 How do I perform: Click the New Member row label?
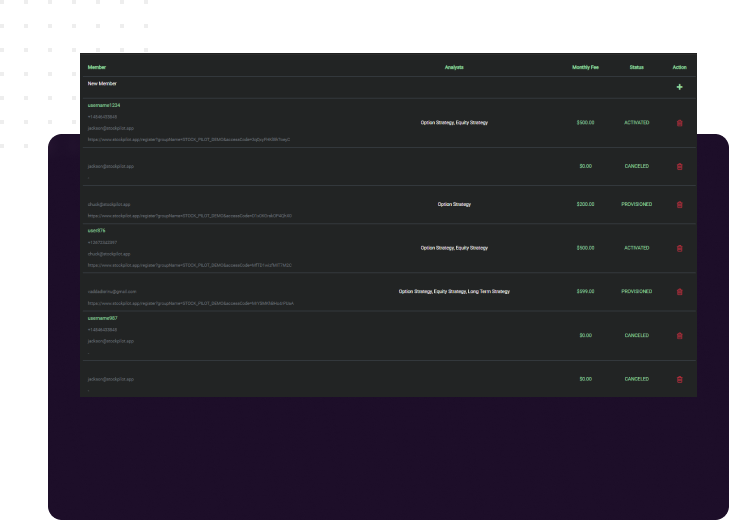pos(102,84)
